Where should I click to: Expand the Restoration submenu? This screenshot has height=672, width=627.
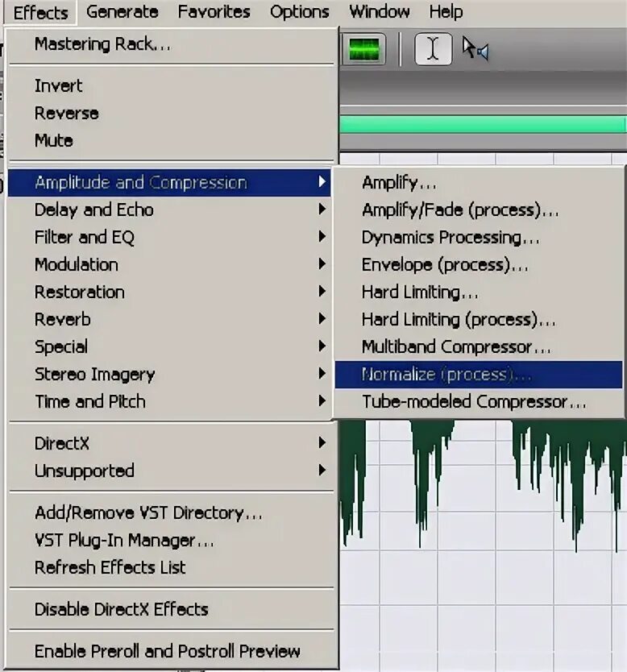(x=169, y=292)
